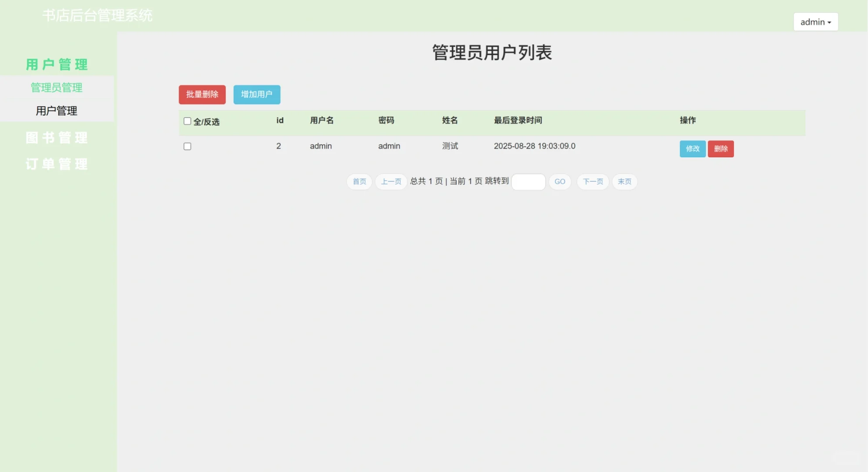This screenshot has width=868, height=472.
Task: Expand the 图书管理 sidebar section
Action: click(x=57, y=137)
